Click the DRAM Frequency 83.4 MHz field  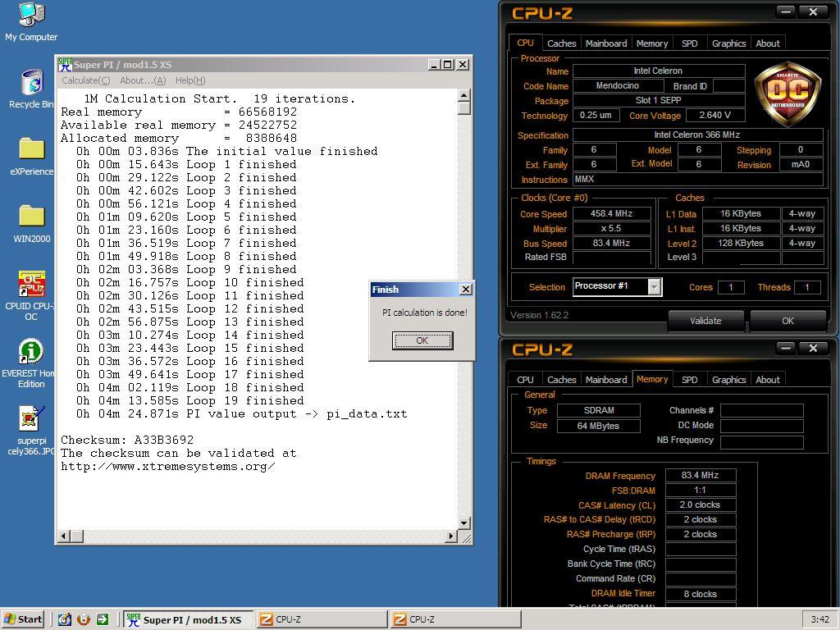point(701,475)
